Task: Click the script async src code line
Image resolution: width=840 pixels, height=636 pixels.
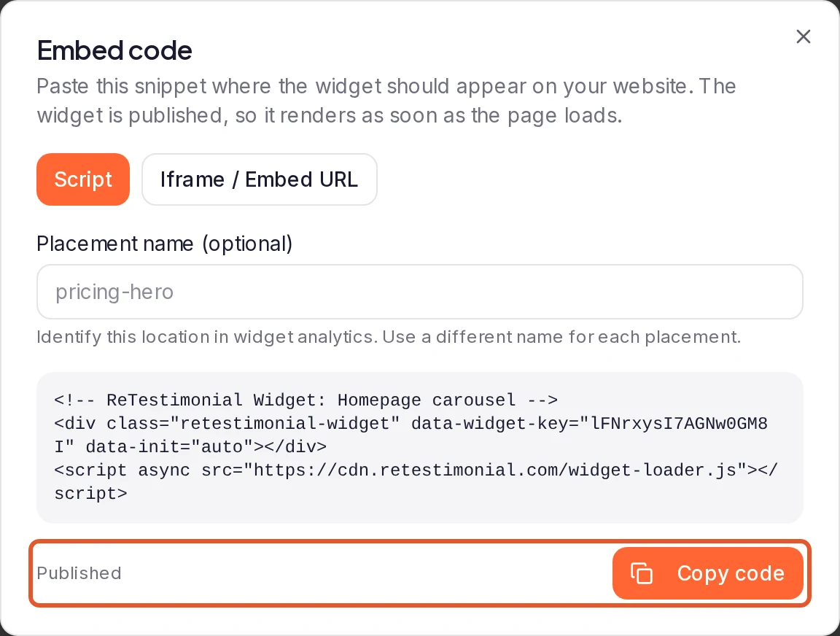Action: pyautogui.click(x=416, y=481)
